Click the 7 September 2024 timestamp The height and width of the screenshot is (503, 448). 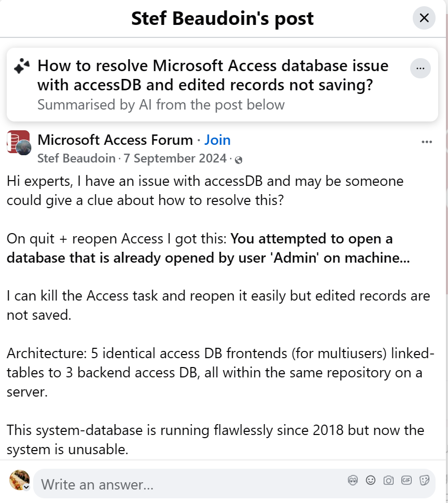click(175, 158)
